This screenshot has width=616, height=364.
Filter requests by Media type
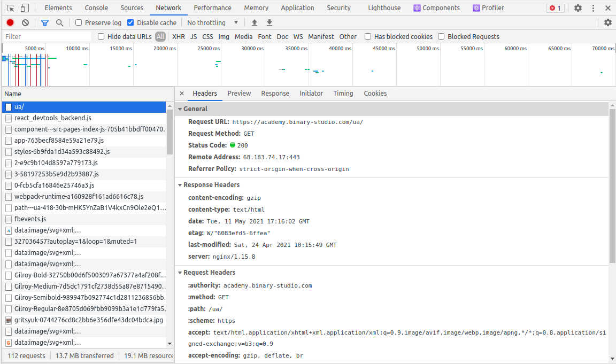244,36
